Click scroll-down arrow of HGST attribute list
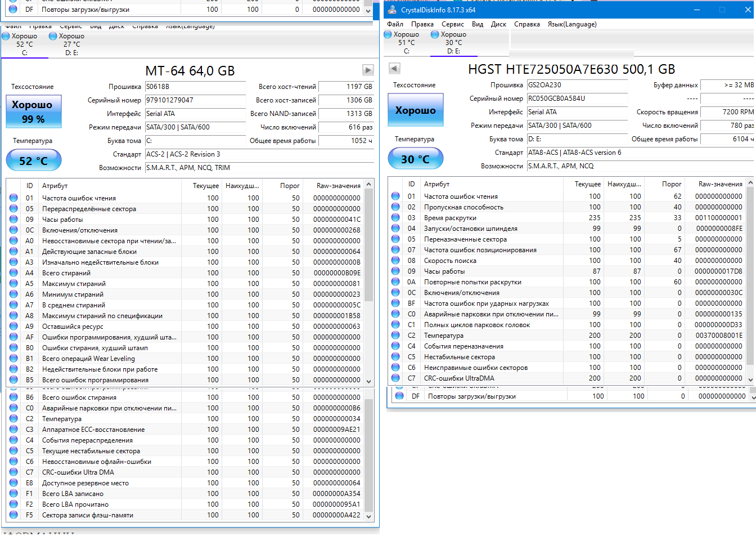 (751, 379)
